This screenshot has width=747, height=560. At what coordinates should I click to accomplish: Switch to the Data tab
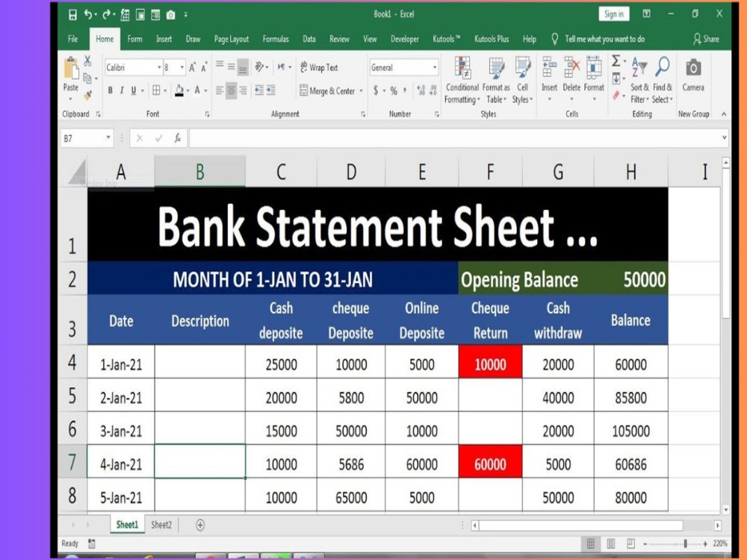[x=309, y=39]
